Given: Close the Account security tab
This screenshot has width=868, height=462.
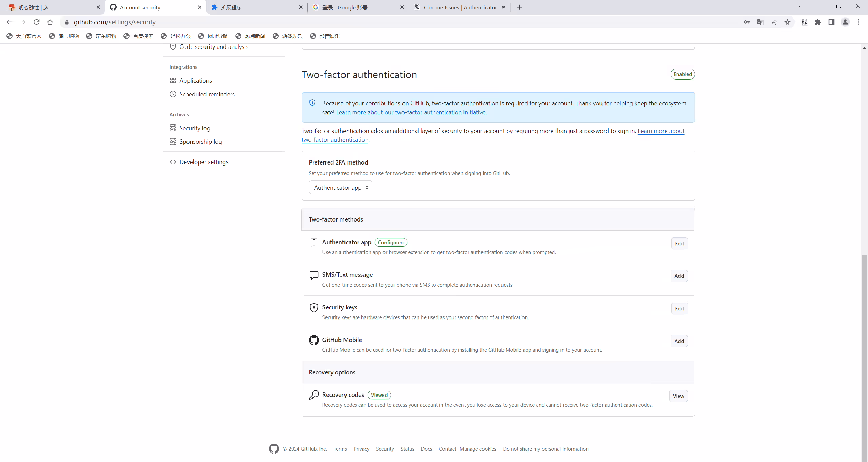Looking at the screenshot, I should coord(199,7).
